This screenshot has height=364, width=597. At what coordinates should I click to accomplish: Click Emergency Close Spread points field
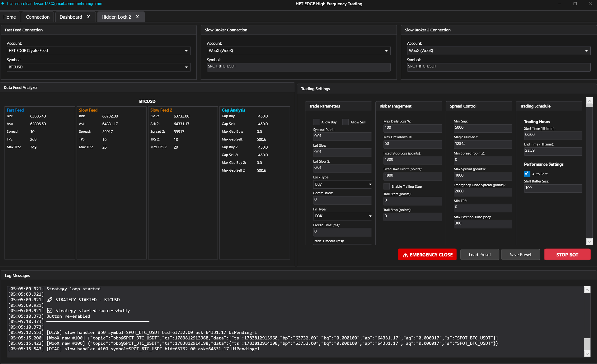pyautogui.click(x=483, y=191)
